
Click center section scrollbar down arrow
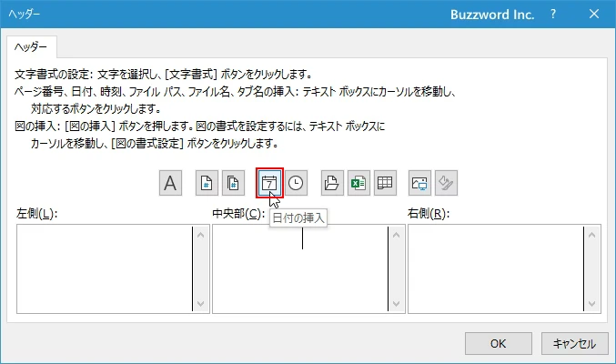397,303
